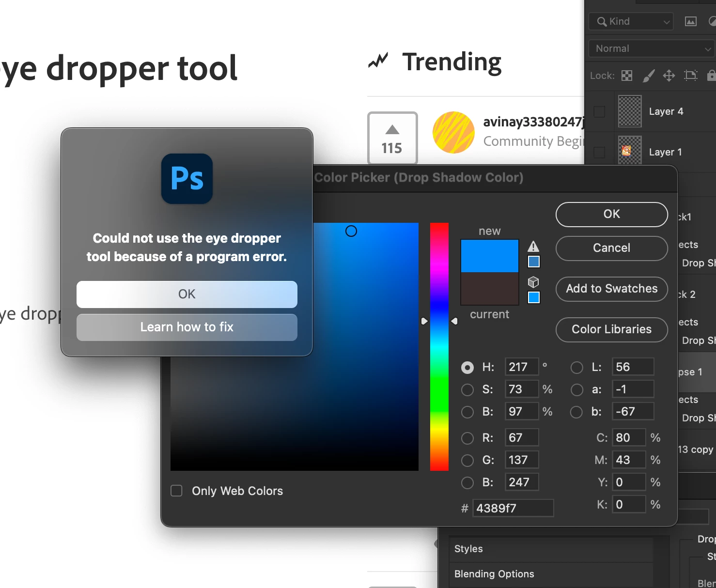Screen dimensions: 716x588
Task: Open the Kind filter dropdown in Layers panel
Action: tap(631, 22)
